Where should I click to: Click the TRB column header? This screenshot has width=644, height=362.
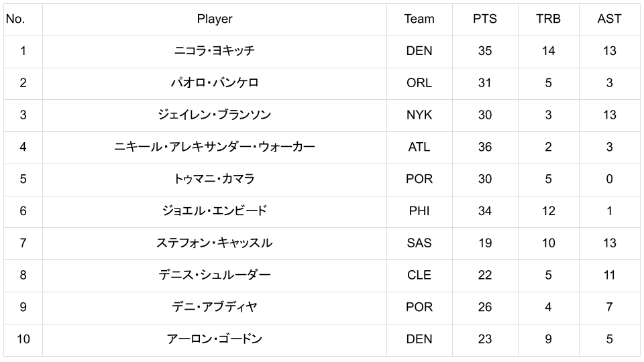[x=548, y=19]
